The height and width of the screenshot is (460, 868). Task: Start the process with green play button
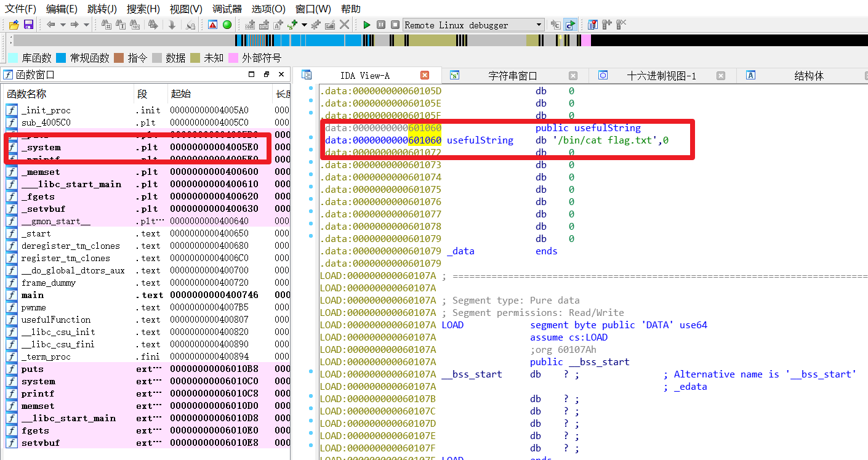point(367,25)
